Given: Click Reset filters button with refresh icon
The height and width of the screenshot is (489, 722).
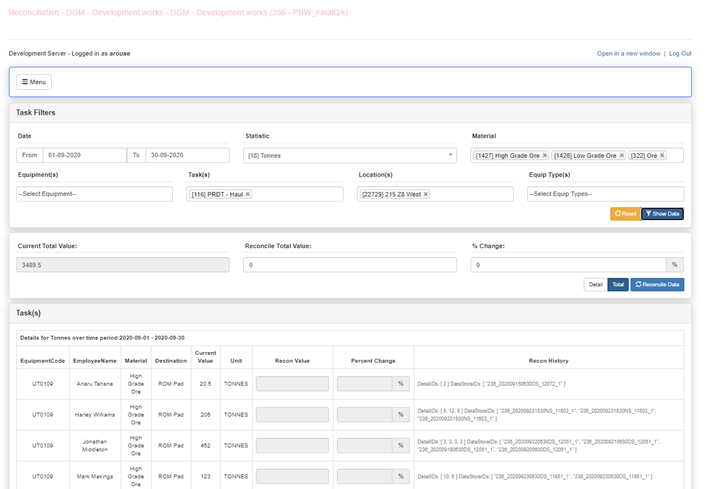Looking at the screenshot, I should [624, 214].
